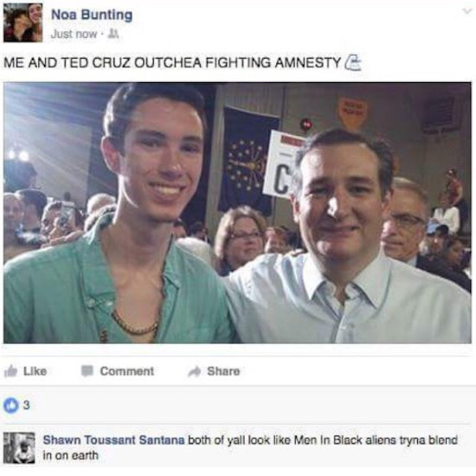
Task: Click the friends audience icon beside timestamp
Action: click(113, 34)
